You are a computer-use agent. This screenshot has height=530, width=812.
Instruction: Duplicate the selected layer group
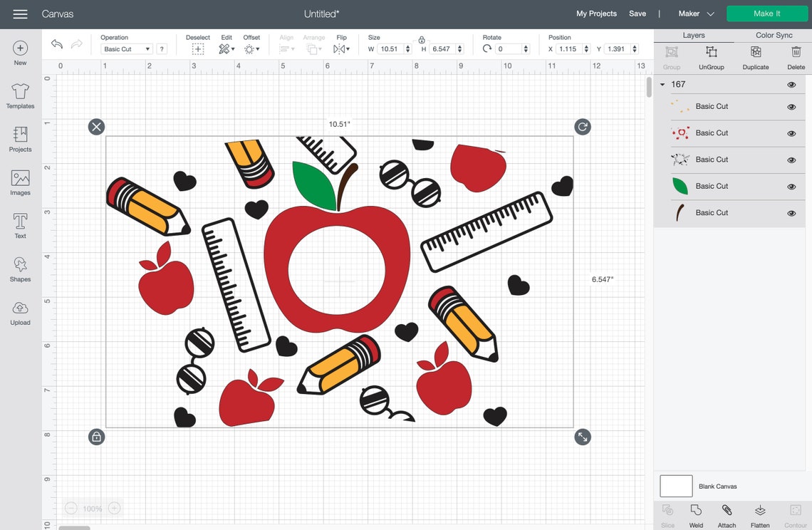[x=756, y=57]
